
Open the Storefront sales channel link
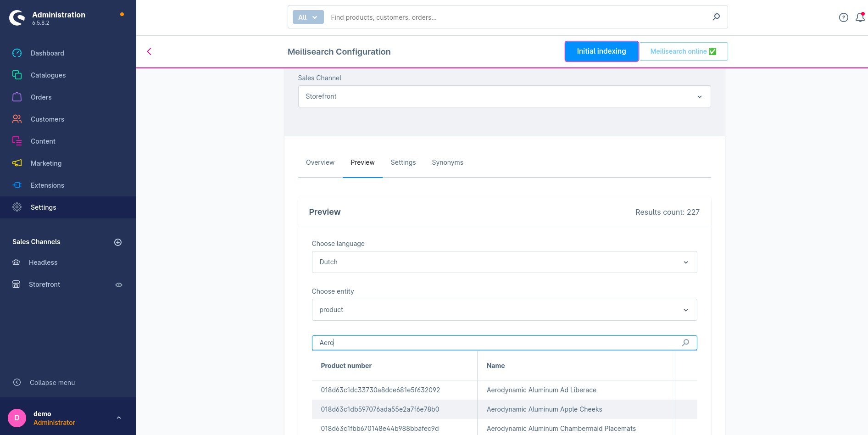click(45, 284)
